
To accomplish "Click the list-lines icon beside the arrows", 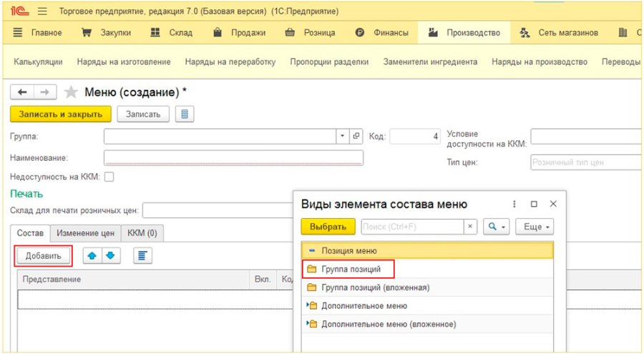I will pos(142,256).
